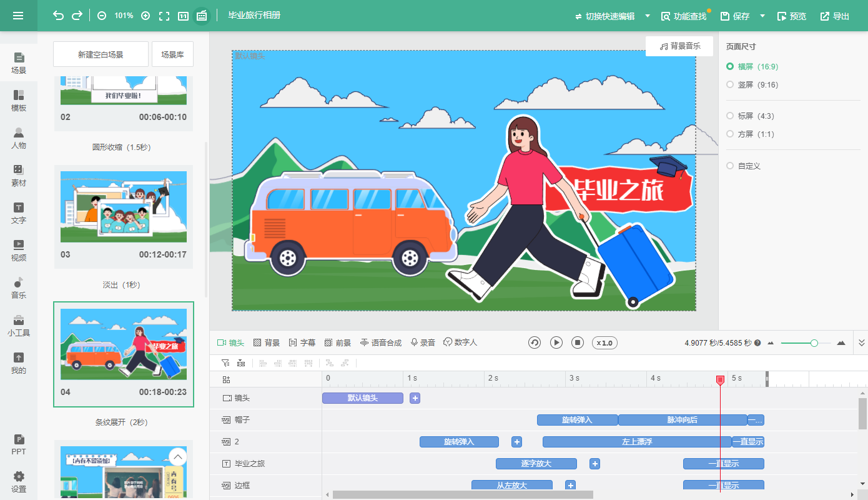
Task: Switch to 前景 timeline tab
Action: 338,342
